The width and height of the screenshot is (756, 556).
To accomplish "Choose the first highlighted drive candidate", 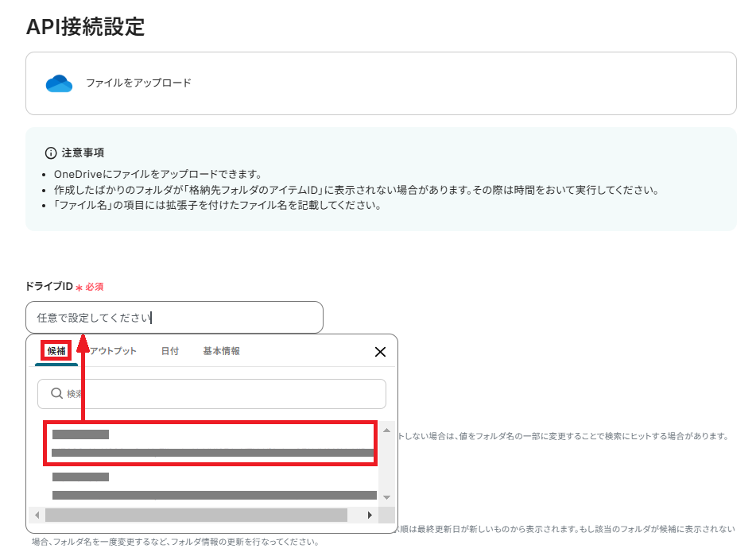I will pos(209,443).
